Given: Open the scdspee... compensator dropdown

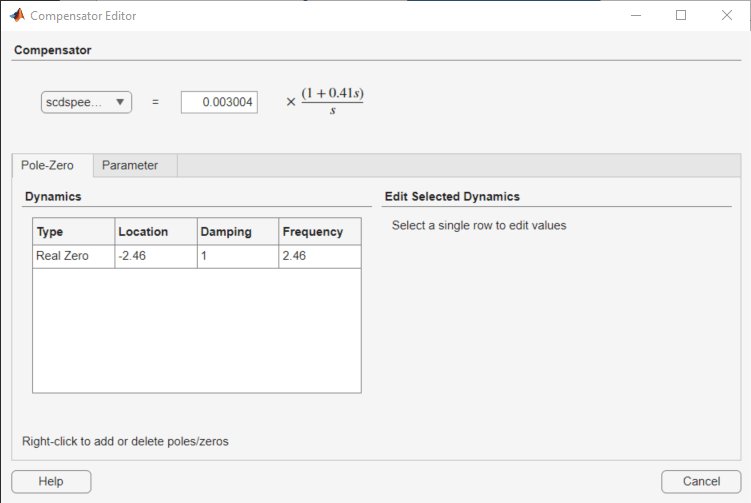Looking at the screenshot, I should [87, 102].
